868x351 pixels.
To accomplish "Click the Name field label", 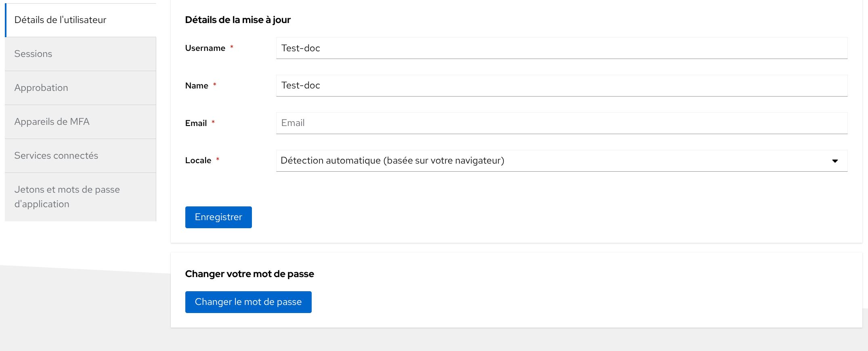I will (x=197, y=86).
